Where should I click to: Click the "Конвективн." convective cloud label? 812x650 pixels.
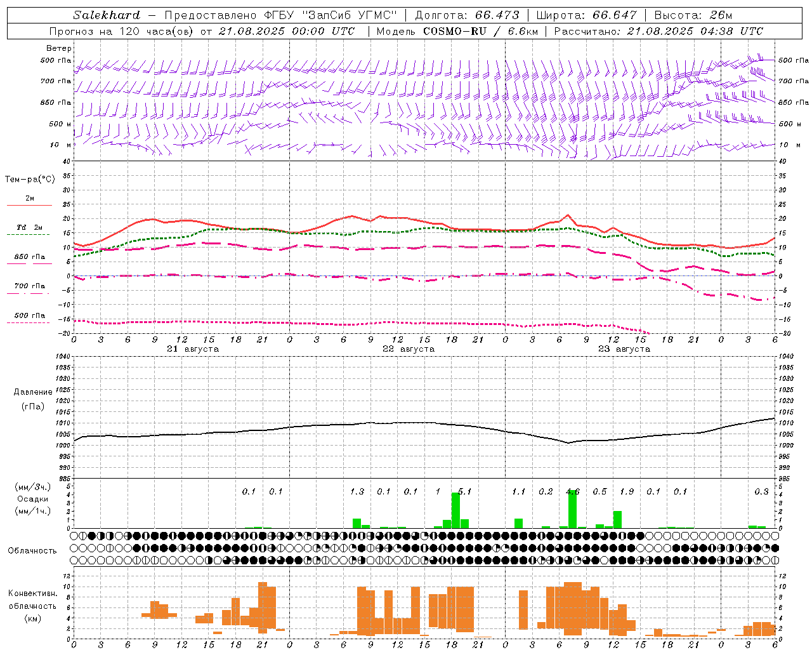coord(33,594)
